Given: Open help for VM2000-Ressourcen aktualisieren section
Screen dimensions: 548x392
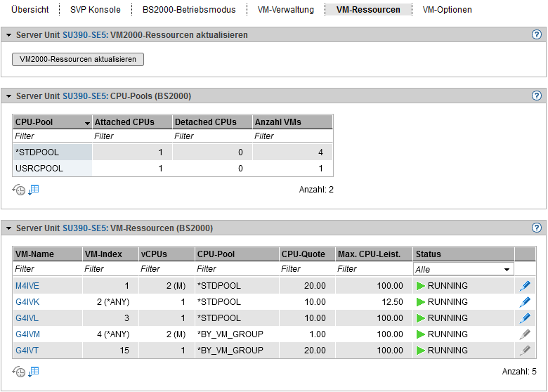Looking at the screenshot, I should pos(537,34).
